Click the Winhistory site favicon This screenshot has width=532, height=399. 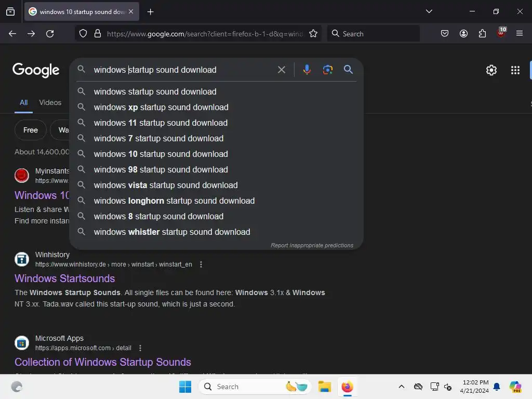coord(22,259)
